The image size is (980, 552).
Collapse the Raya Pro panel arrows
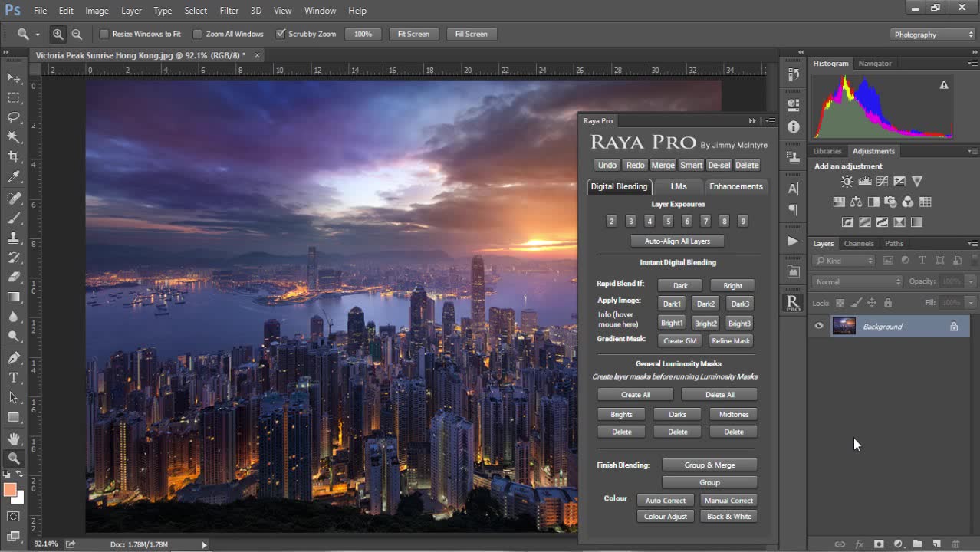752,121
